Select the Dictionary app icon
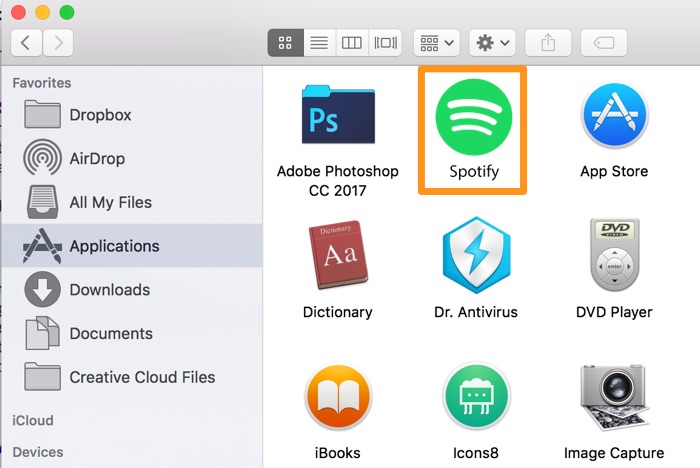 pos(338,255)
